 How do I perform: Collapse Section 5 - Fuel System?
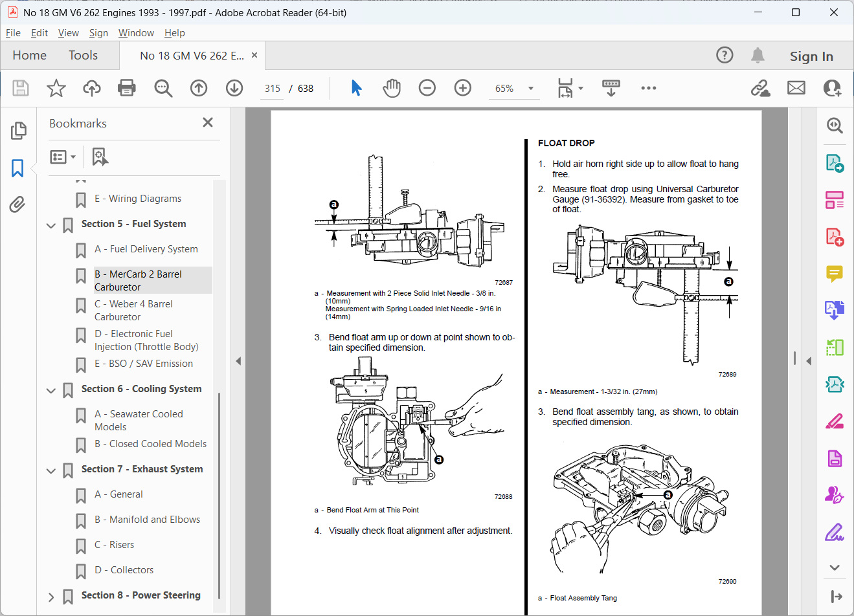(x=51, y=226)
